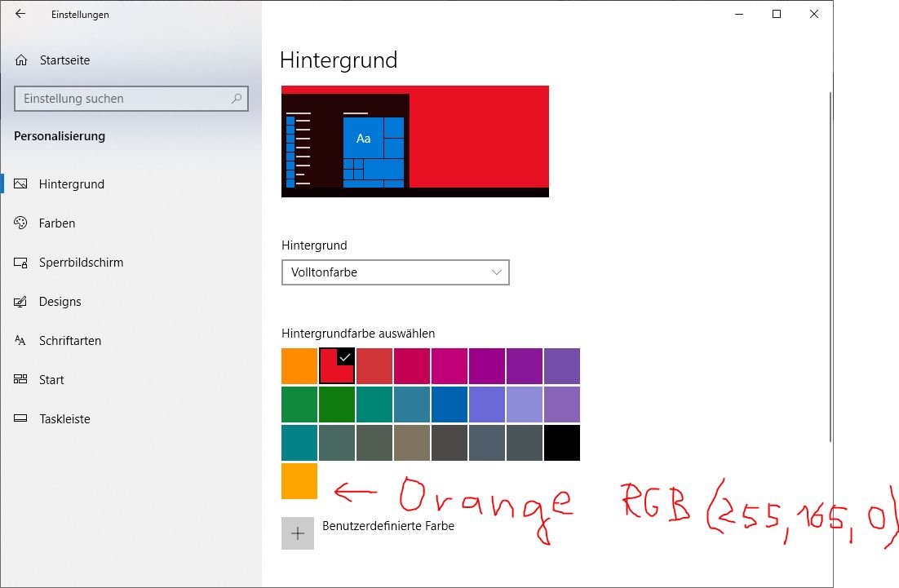Open the Volltonfarbe background type dropdown
This screenshot has width=899, height=588.
point(395,272)
